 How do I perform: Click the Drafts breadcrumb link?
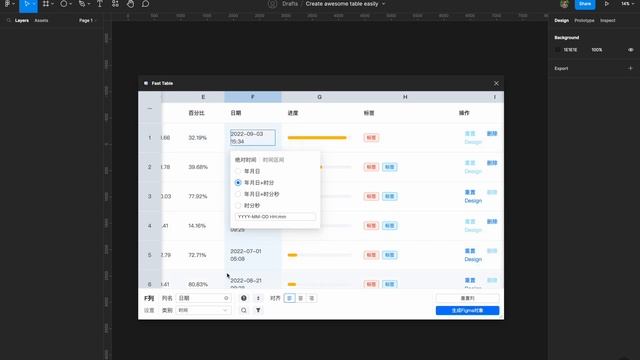coord(290,4)
